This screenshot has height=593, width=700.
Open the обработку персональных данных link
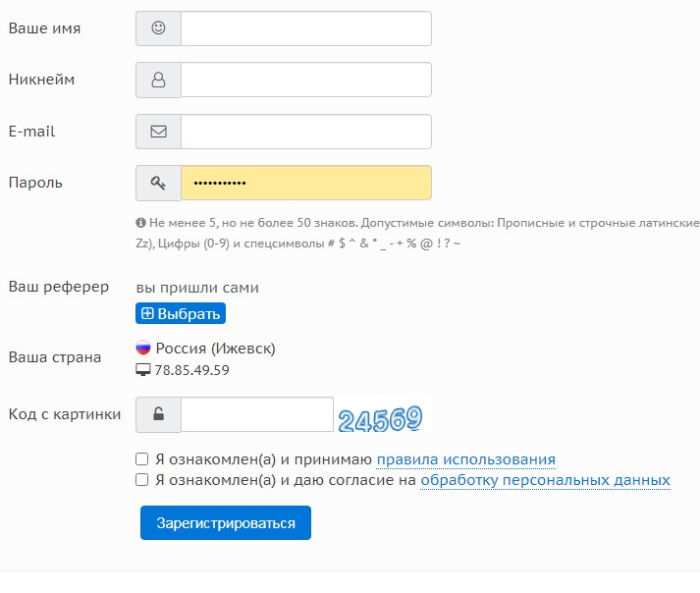click(545, 481)
